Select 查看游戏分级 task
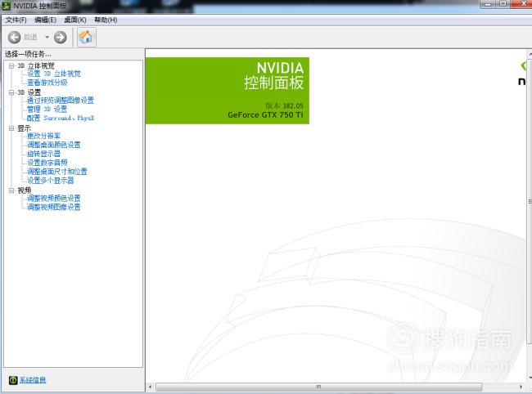The width and height of the screenshot is (532, 394). pos(47,83)
